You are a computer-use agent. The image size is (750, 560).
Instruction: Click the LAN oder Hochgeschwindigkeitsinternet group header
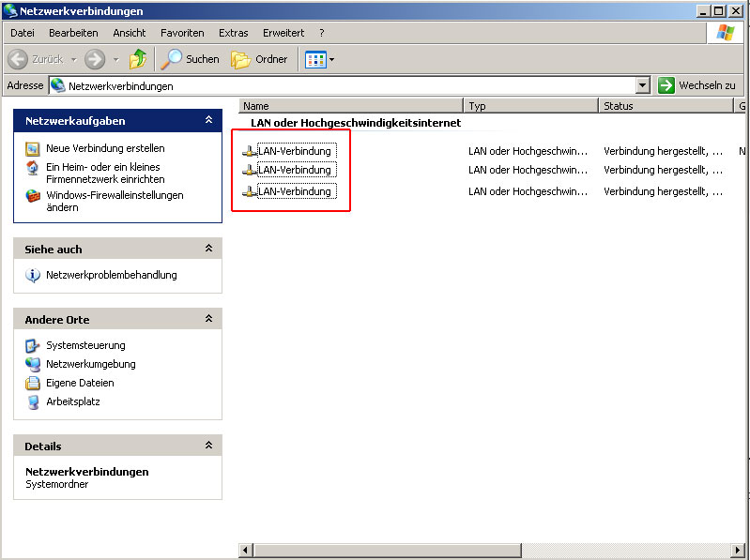click(x=356, y=123)
